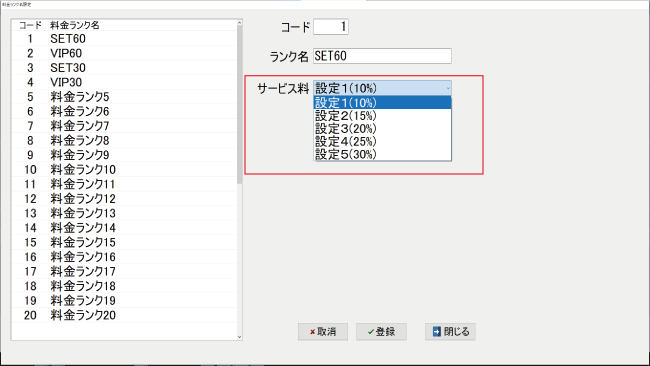Click the list scrollbar down arrow

coord(239,337)
